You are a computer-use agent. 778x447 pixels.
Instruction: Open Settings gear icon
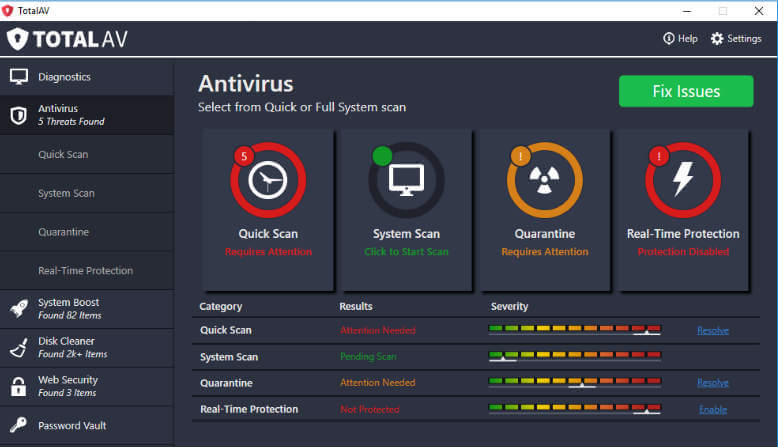(x=717, y=38)
